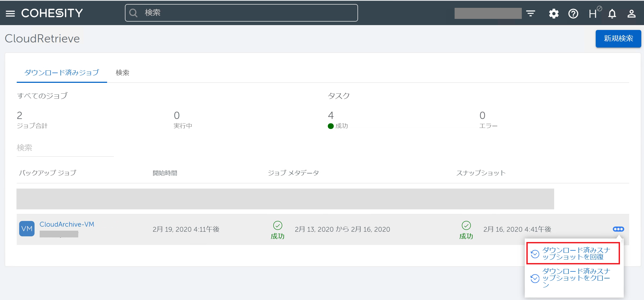Click the スナップショット column header
This screenshot has width=644, height=300.
pos(481,173)
